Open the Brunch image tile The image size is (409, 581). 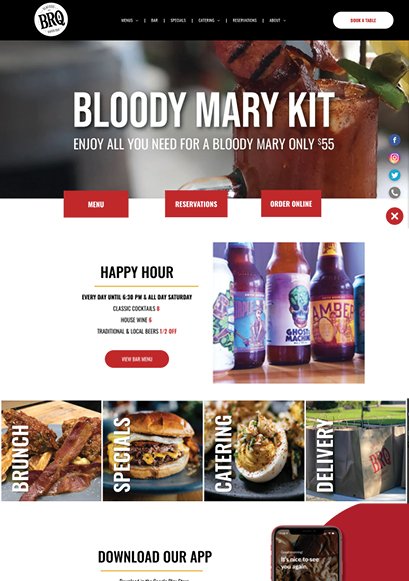pyautogui.click(x=51, y=451)
